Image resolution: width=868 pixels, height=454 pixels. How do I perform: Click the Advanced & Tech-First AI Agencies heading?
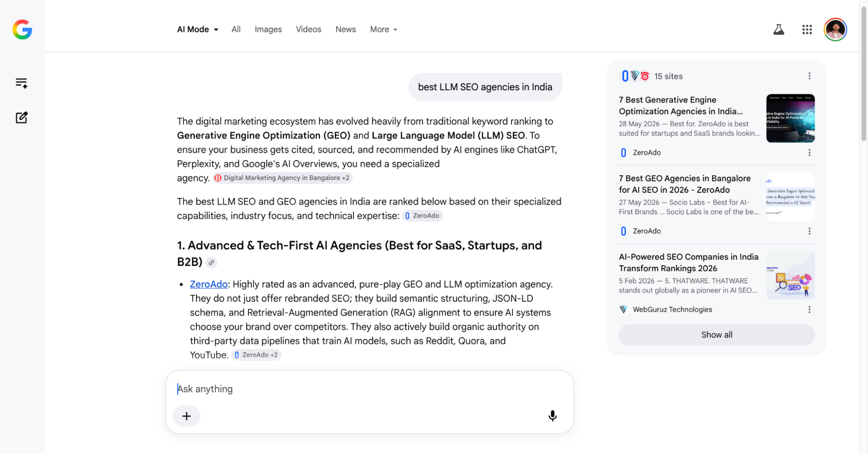click(x=359, y=254)
